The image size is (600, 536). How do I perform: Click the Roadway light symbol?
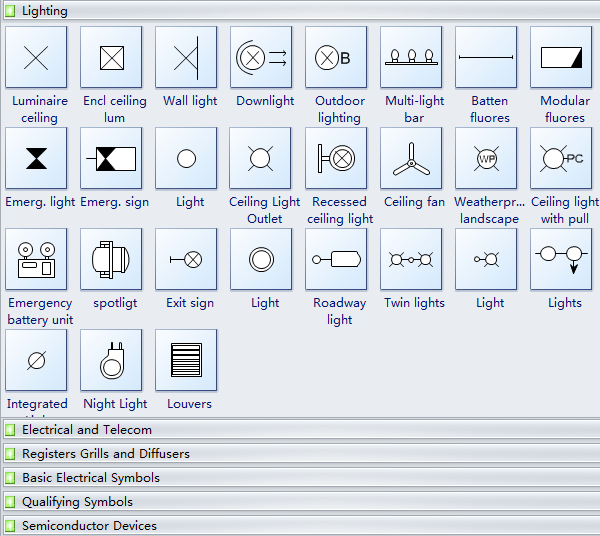click(336, 259)
